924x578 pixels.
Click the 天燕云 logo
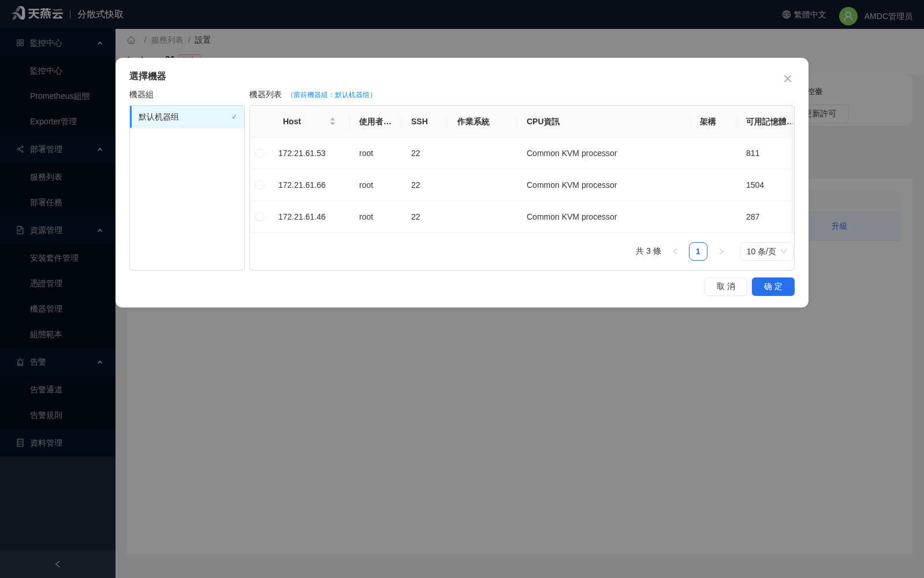(x=37, y=13)
